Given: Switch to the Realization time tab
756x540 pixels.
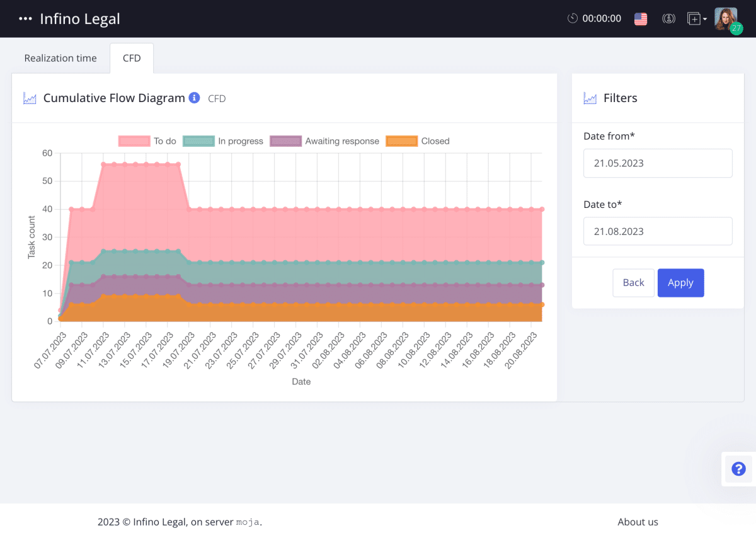Looking at the screenshot, I should click(60, 58).
